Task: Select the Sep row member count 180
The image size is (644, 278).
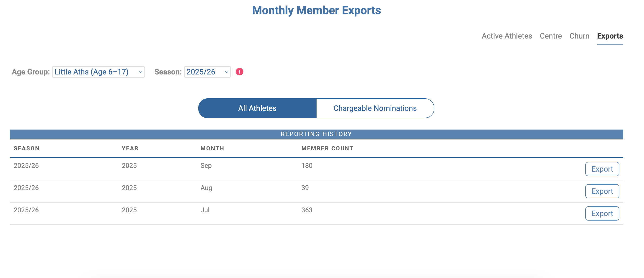Action: point(307,166)
